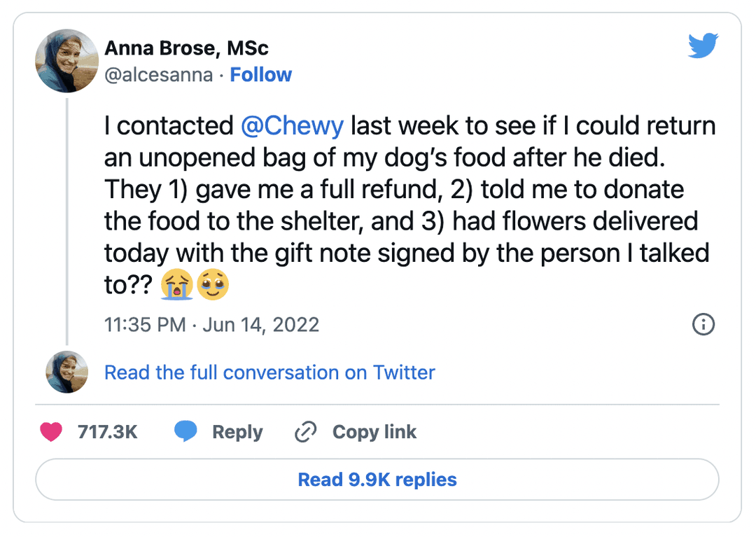Image resolution: width=756 pixels, height=537 pixels.
Task: Click the small avatar beside conversation link
Action: coord(66,372)
